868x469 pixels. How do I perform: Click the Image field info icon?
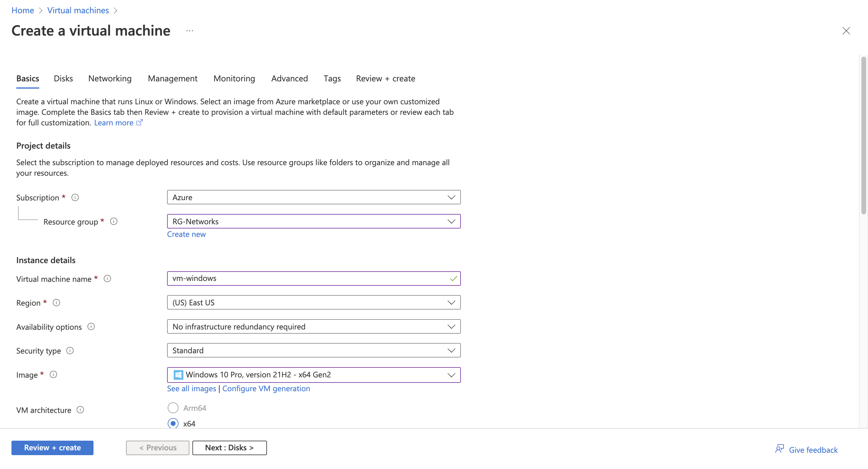pos(54,374)
